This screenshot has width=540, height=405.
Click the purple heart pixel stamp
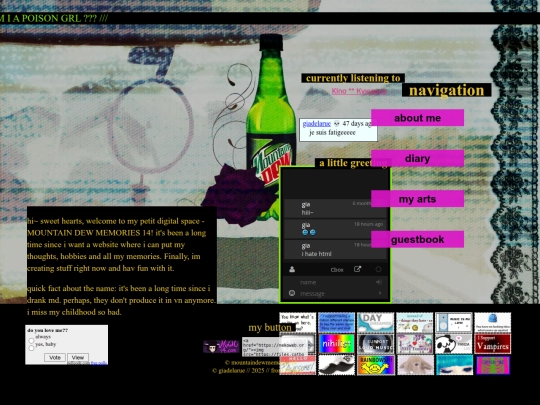[x=415, y=343]
